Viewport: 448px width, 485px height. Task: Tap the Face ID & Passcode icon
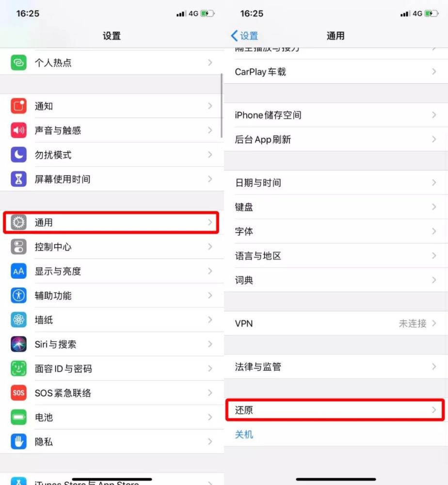pyautogui.click(x=18, y=369)
